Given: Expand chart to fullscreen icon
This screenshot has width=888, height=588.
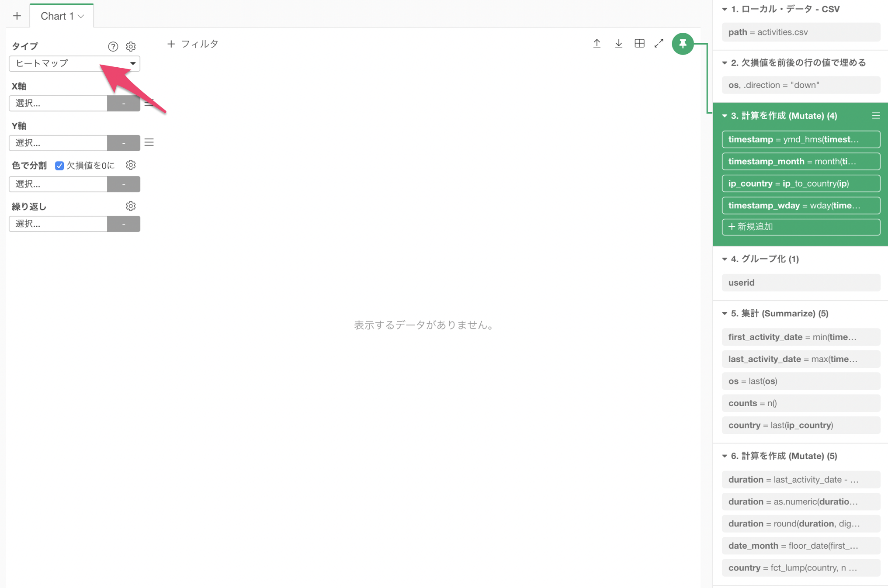Looking at the screenshot, I should pyautogui.click(x=659, y=43).
